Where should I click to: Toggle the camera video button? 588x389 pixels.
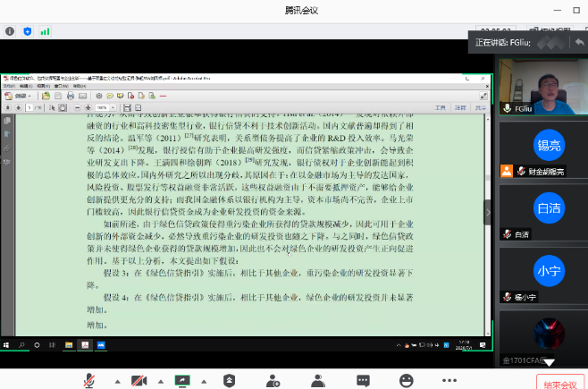coord(139,381)
